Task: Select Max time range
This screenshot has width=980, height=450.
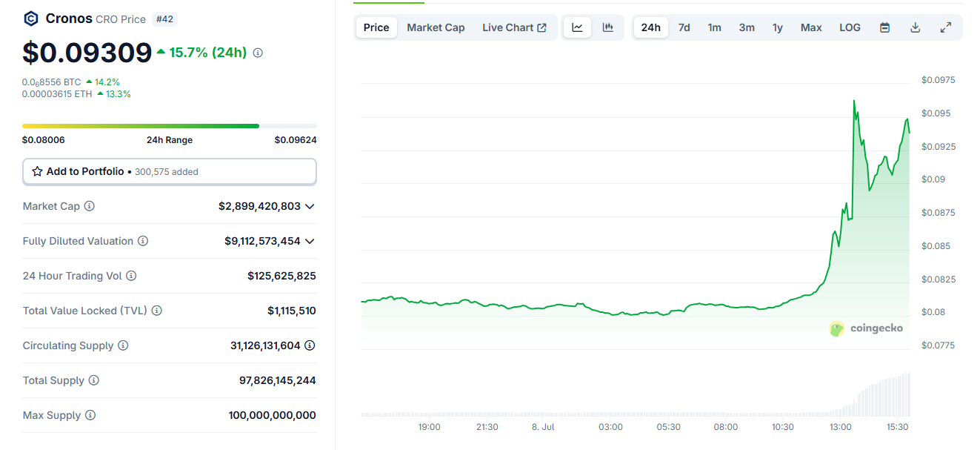Action: [811, 27]
